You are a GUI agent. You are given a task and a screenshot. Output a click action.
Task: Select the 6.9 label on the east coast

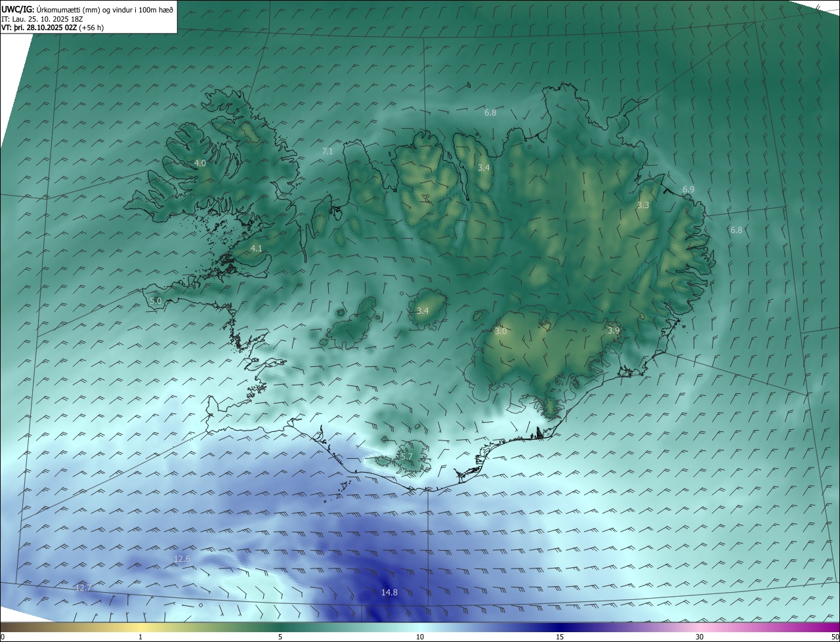(688, 189)
